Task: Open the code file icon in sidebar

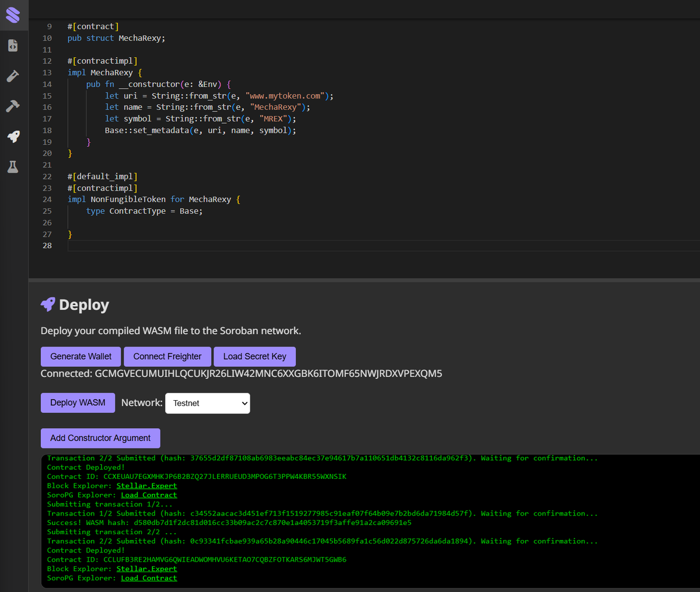Action: [x=13, y=45]
